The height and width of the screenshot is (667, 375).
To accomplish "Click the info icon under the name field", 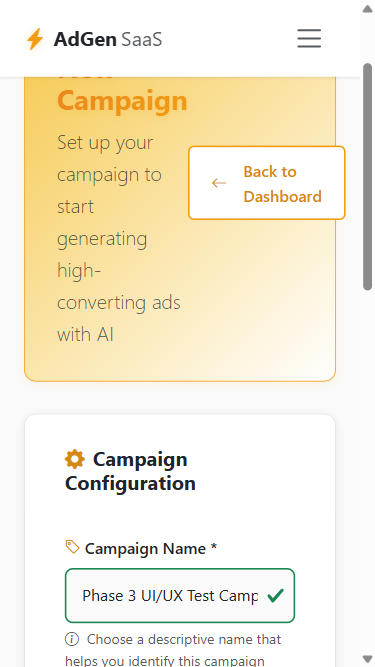I will 72,639.
